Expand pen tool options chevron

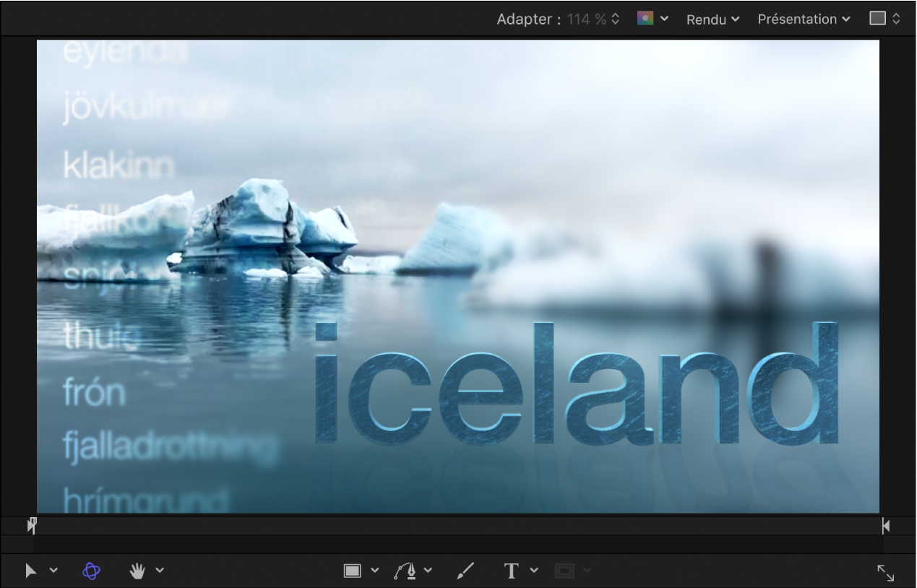click(428, 571)
